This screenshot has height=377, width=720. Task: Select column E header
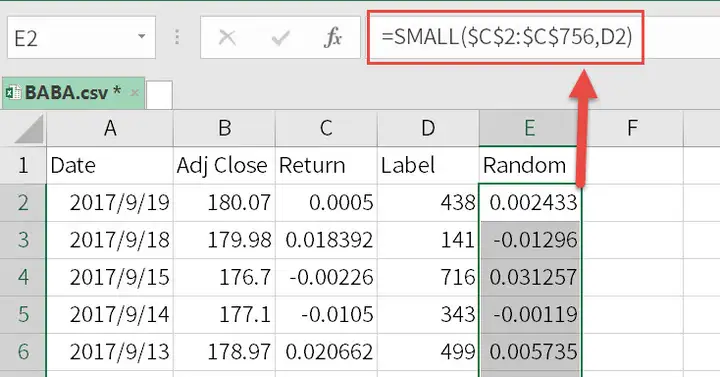[x=530, y=128]
